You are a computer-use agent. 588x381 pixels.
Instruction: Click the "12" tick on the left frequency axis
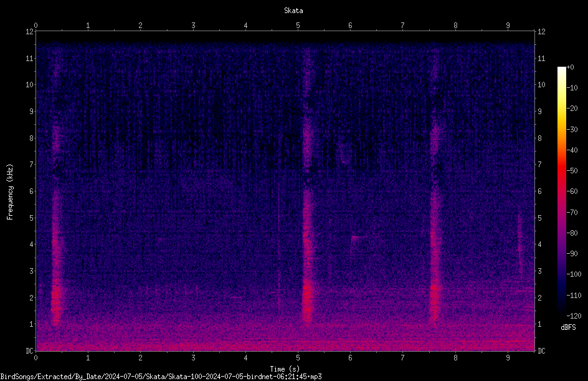(30, 32)
